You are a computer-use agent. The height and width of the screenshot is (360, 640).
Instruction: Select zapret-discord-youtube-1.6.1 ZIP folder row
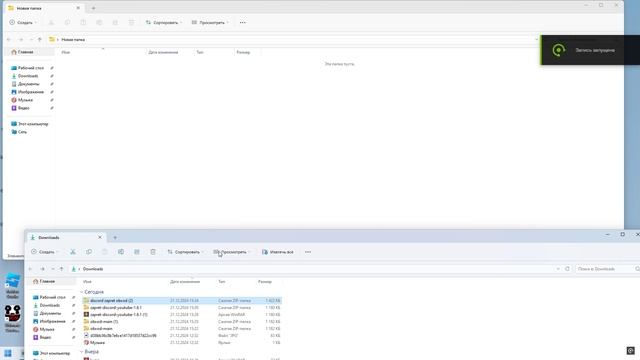pyautogui.click(x=182, y=307)
